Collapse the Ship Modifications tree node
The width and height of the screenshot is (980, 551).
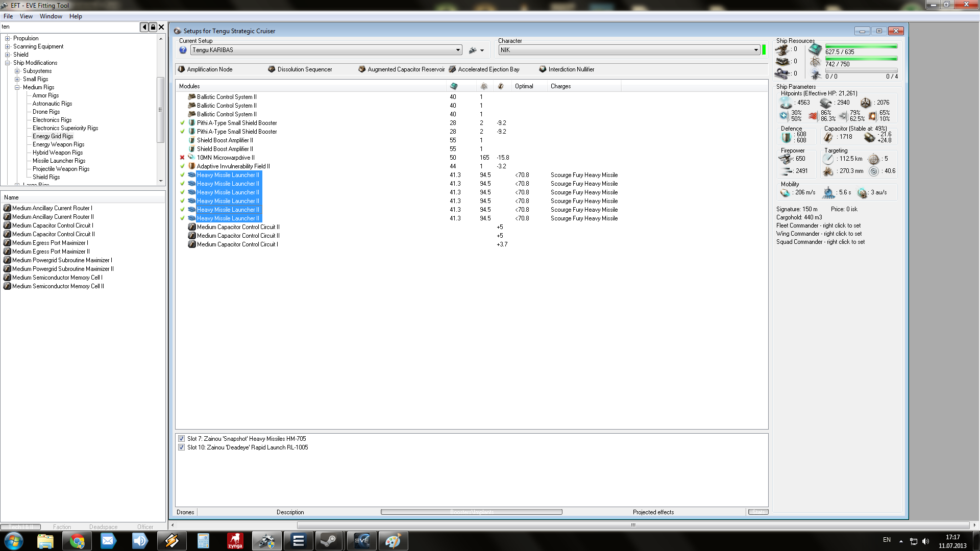(7, 63)
